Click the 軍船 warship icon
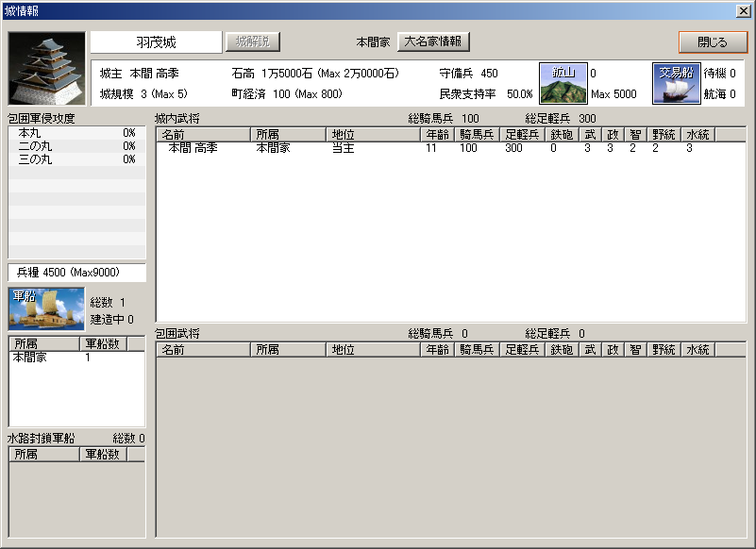 click(x=46, y=308)
